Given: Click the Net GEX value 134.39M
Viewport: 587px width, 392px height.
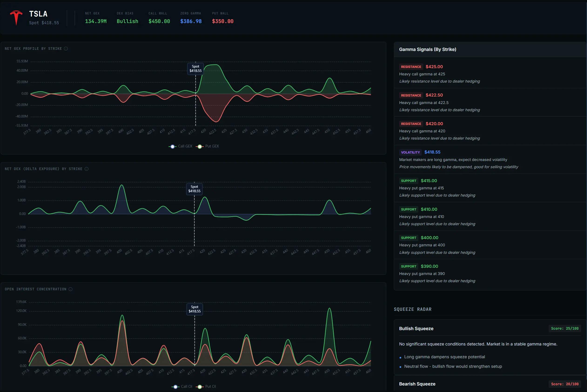Looking at the screenshot, I should (96, 21).
